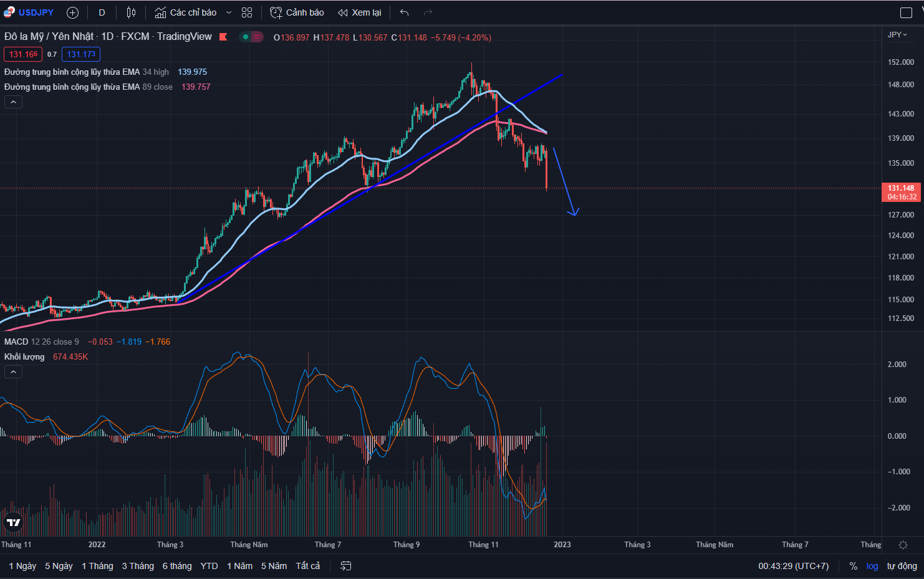The width and height of the screenshot is (924, 579).
Task: Click the add symbol plus icon
Action: [72, 12]
